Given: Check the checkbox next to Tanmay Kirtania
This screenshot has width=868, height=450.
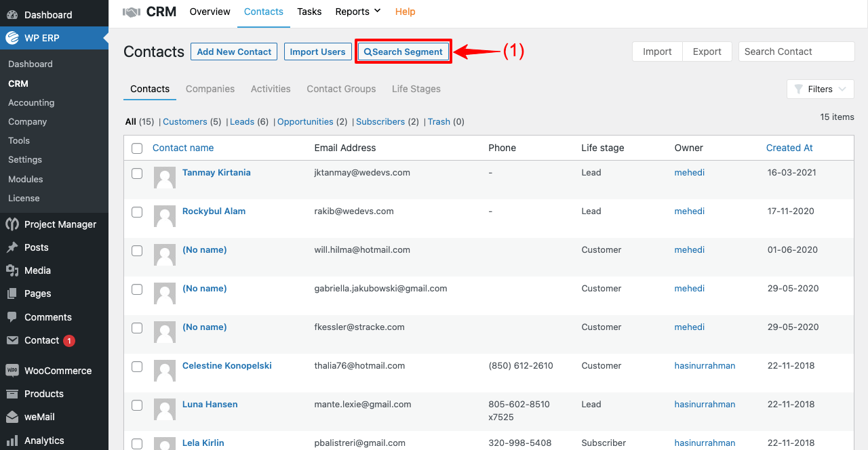Looking at the screenshot, I should coord(137,173).
